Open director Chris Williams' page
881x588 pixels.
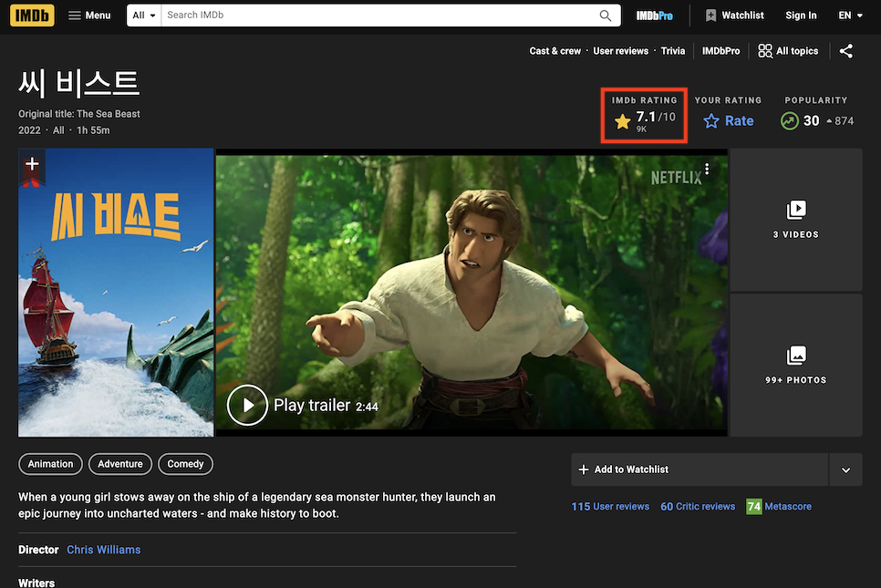[103, 550]
